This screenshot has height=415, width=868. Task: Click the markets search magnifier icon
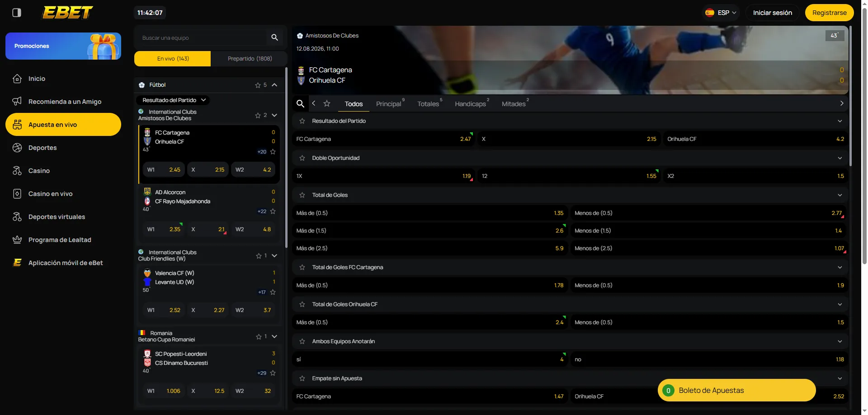300,104
